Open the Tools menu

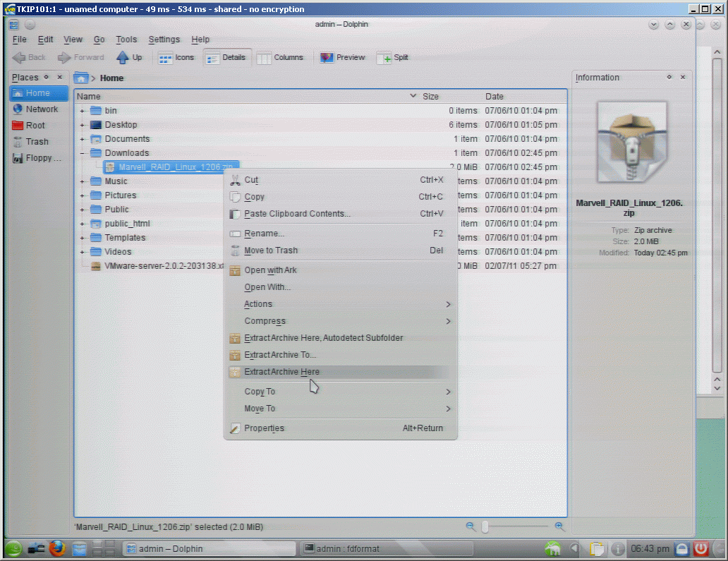pyautogui.click(x=126, y=40)
